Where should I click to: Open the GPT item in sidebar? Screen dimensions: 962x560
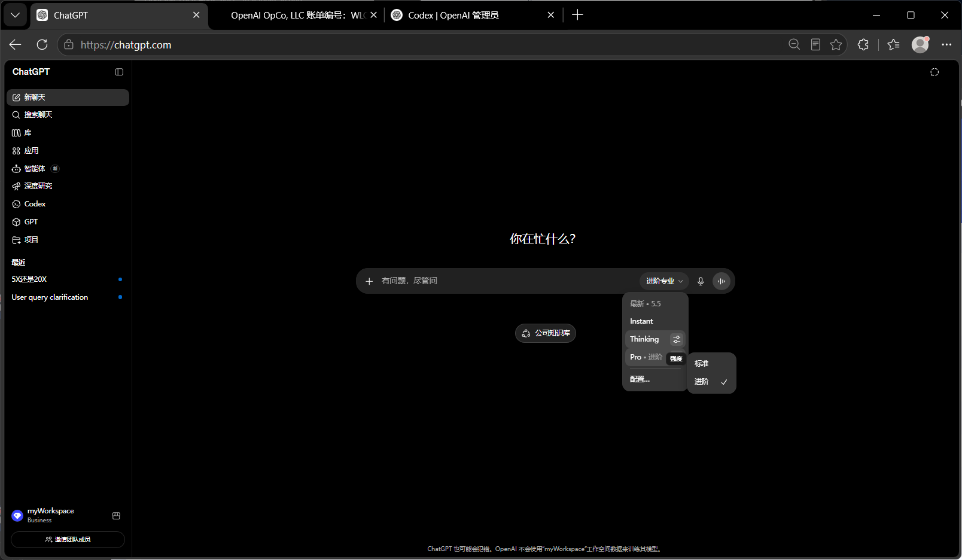pyautogui.click(x=68, y=222)
